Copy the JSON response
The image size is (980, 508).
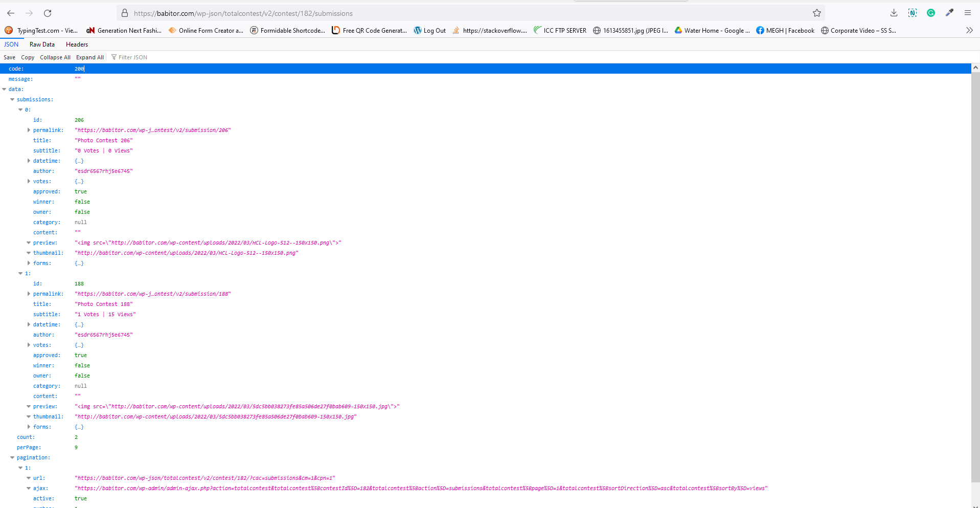coord(28,57)
